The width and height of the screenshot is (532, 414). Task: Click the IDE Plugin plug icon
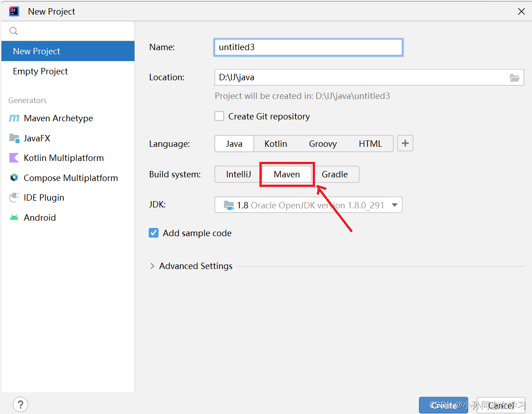click(14, 197)
